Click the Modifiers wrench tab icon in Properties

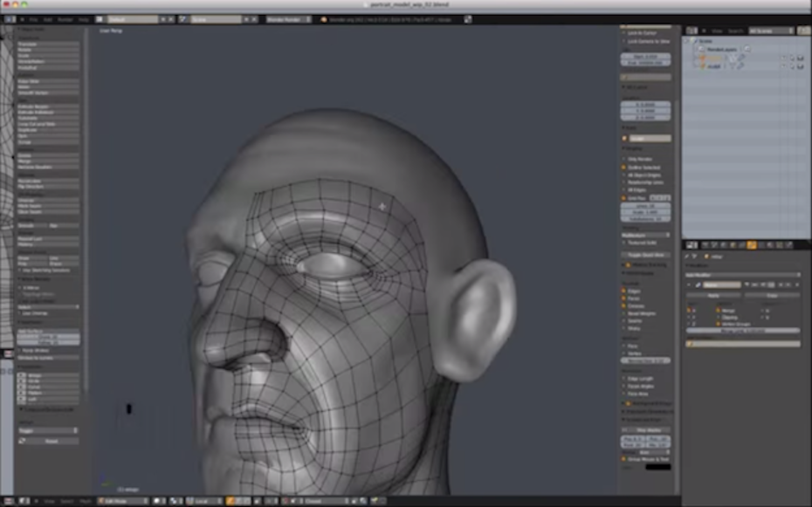pyautogui.click(x=752, y=245)
